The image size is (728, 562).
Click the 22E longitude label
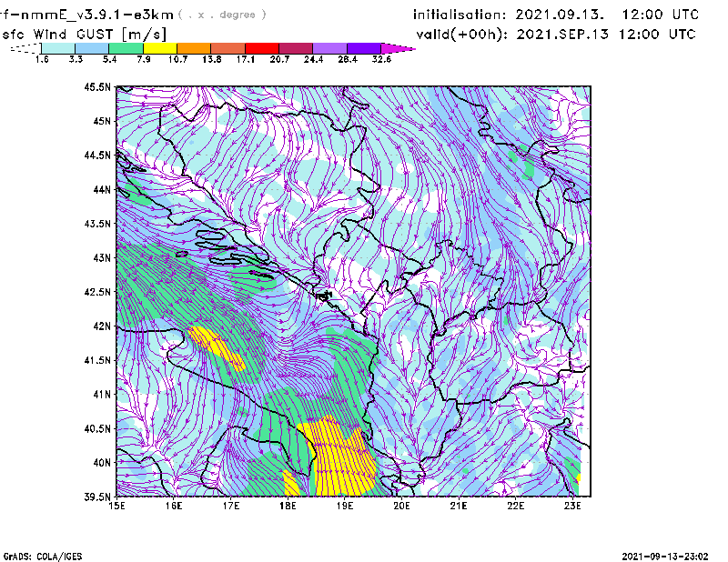pos(516,506)
